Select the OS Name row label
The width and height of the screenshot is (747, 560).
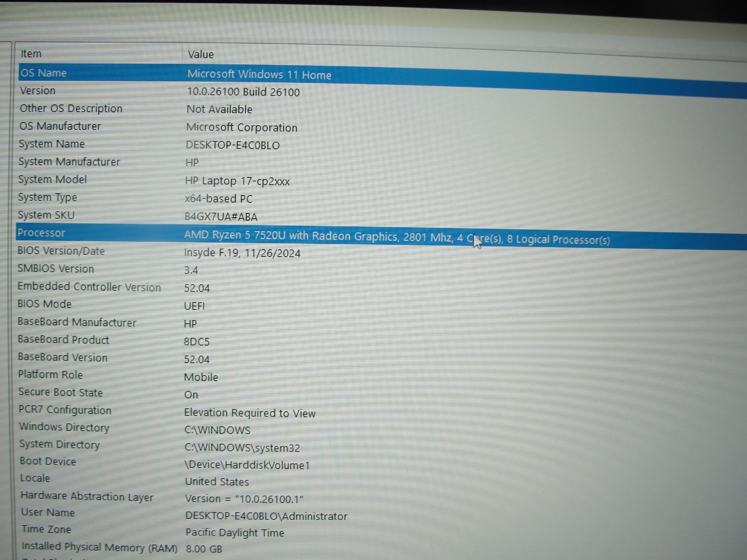tap(43, 73)
